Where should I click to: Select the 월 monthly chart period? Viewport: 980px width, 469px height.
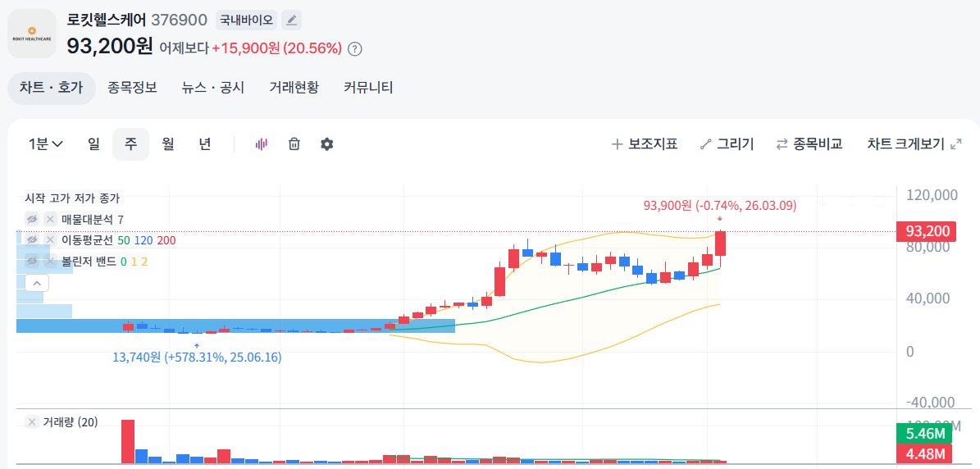click(x=167, y=144)
